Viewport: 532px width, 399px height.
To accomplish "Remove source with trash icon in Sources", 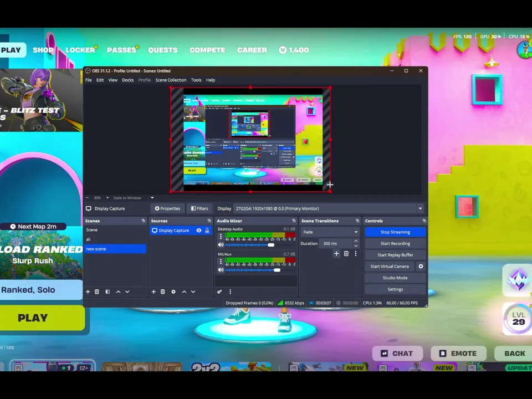I will click(162, 292).
